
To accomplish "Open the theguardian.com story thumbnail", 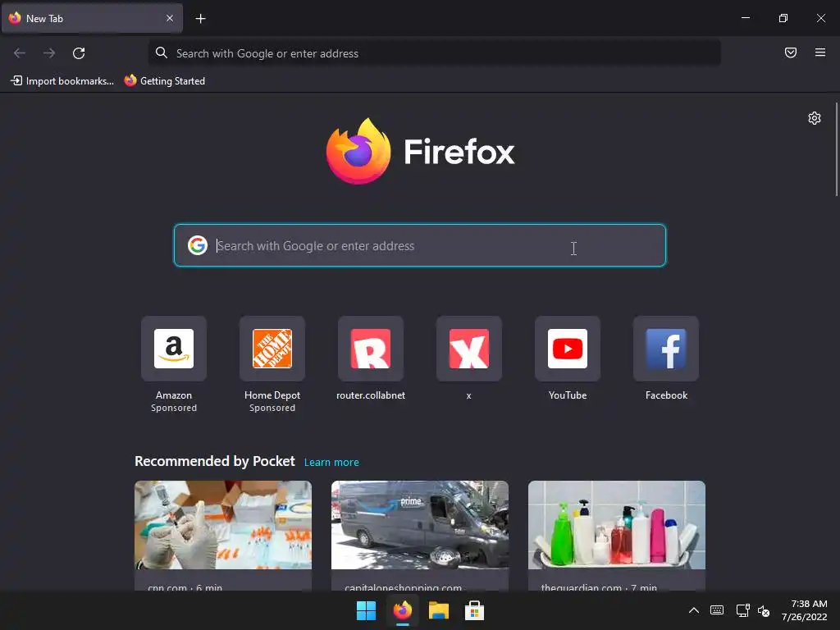I will coord(617,525).
